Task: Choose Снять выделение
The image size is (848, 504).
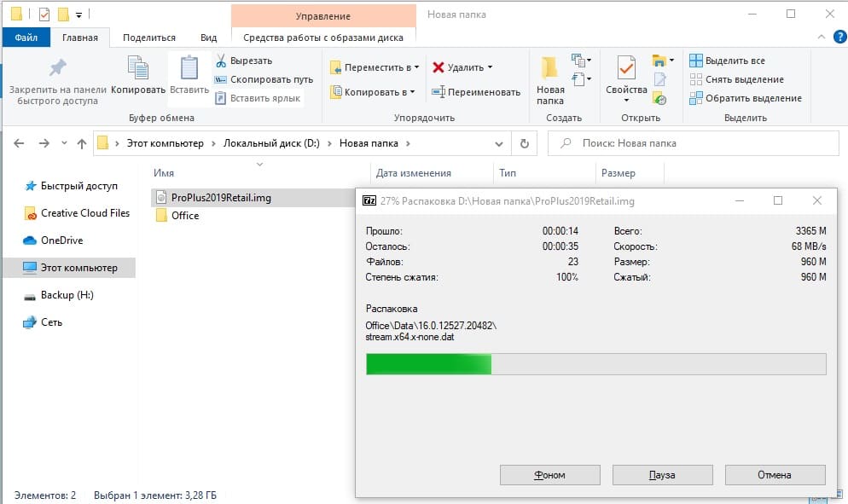Action: coord(736,79)
